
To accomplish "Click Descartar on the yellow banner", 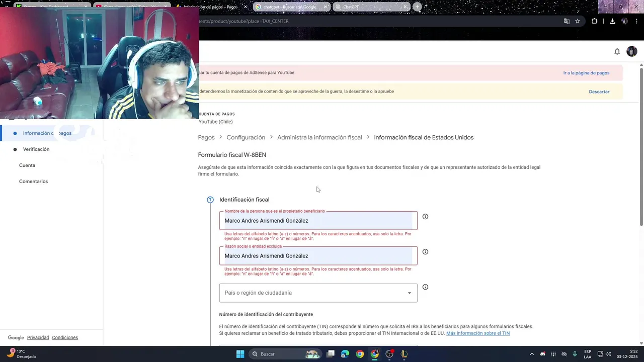I will 599,92.
